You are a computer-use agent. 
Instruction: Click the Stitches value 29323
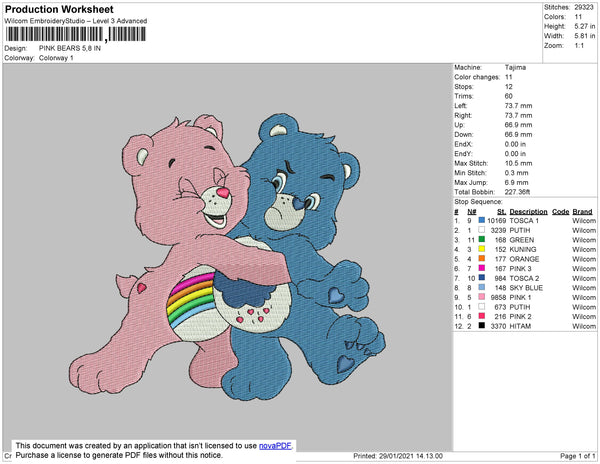pos(584,7)
